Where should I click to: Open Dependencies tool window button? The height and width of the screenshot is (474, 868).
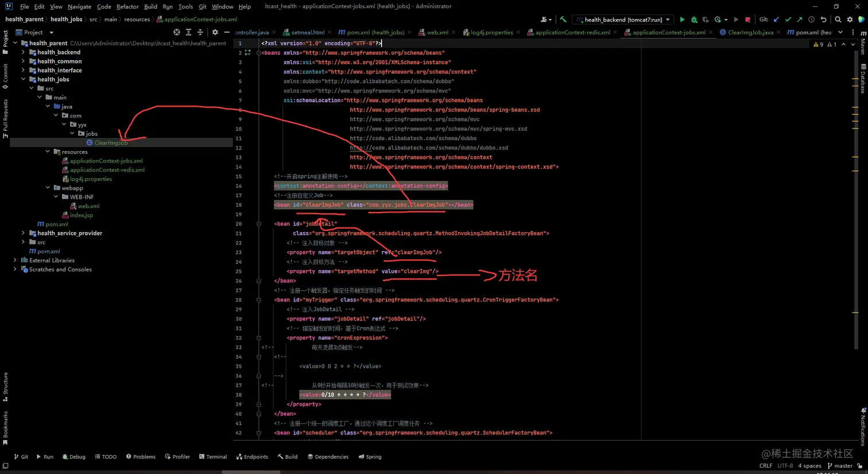point(328,457)
